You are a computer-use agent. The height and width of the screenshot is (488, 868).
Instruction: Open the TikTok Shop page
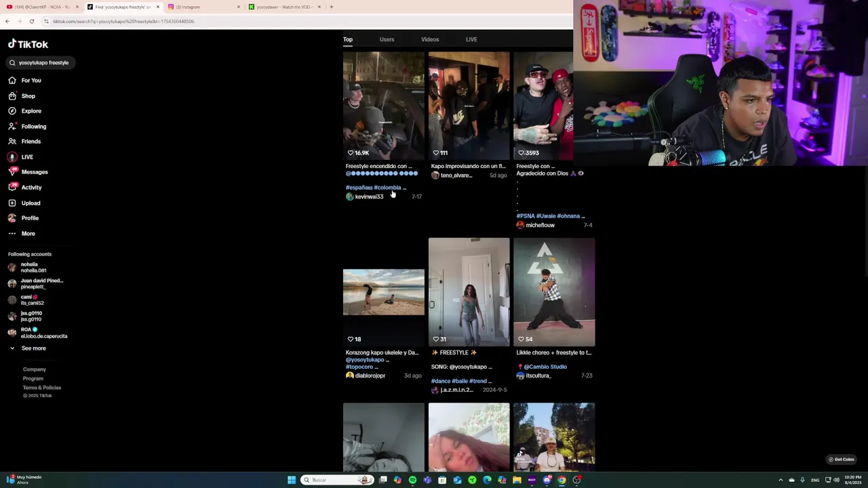click(22, 96)
